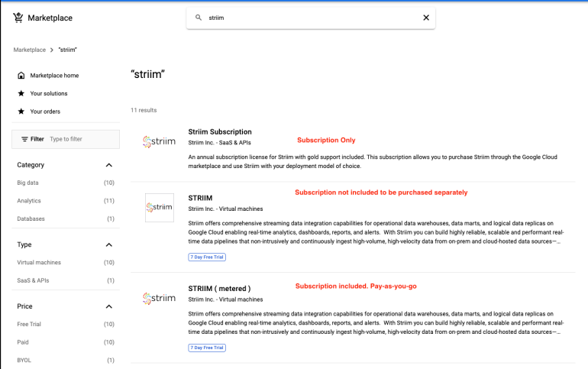Click the Marketplace shopping cart icon

coord(18,18)
